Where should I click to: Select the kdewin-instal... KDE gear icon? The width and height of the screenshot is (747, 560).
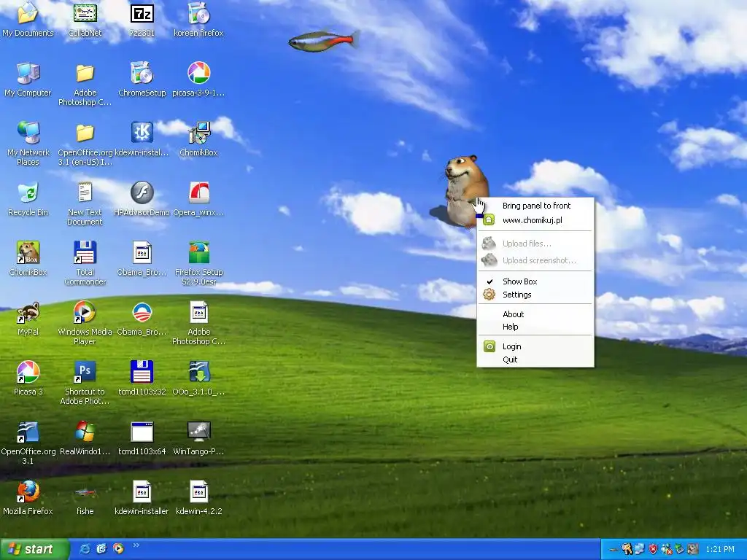point(142,139)
